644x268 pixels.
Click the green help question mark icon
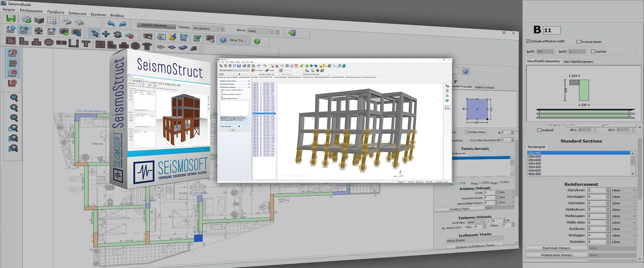[x=257, y=41]
